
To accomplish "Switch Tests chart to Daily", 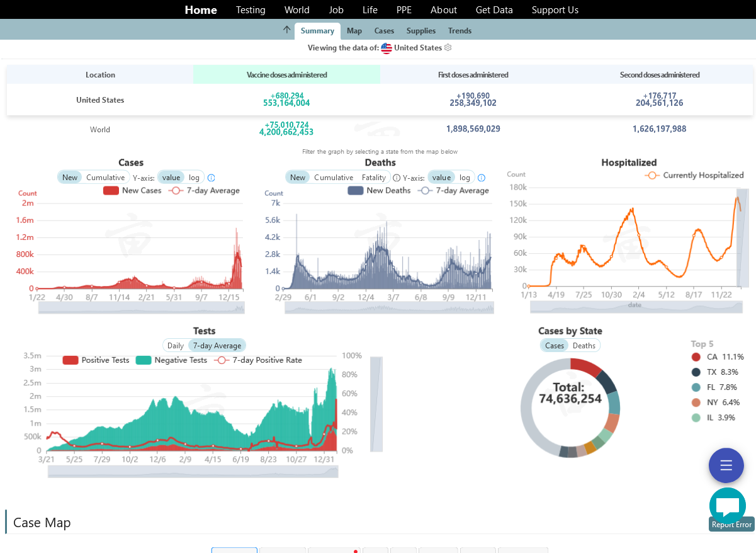I will [176, 346].
